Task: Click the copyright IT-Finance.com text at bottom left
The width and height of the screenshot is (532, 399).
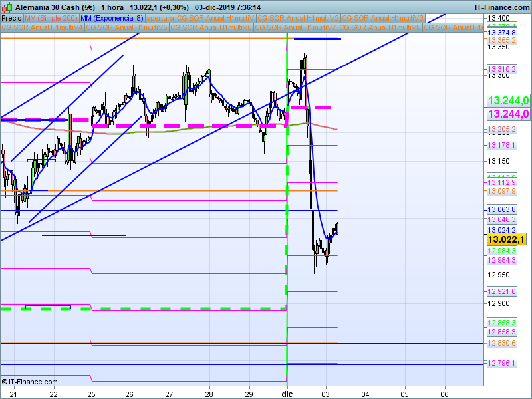Action: [x=30, y=382]
